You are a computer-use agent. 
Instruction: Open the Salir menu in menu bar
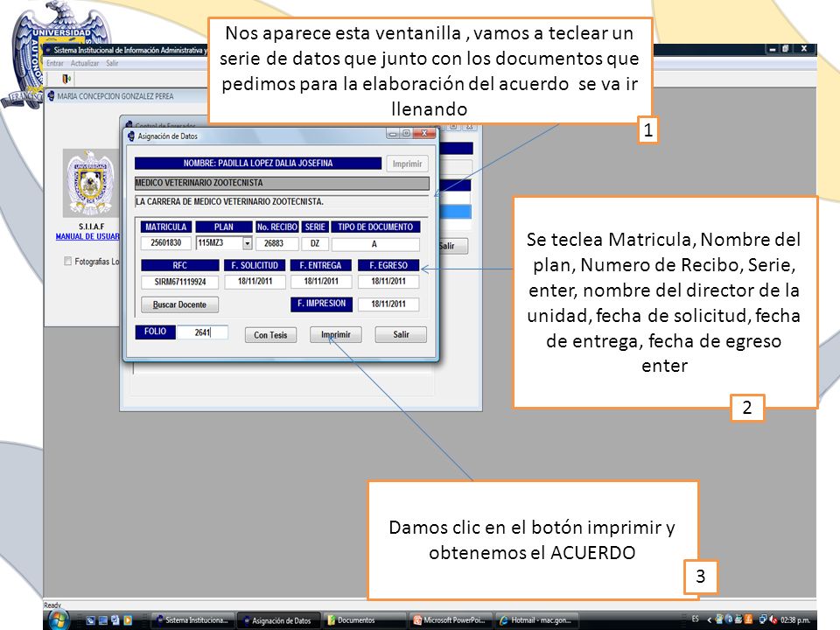[x=112, y=63]
